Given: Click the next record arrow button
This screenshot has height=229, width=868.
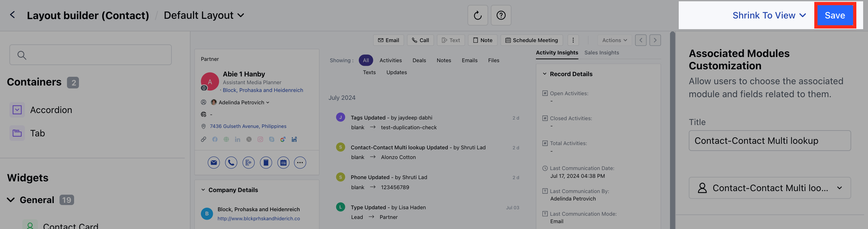Looking at the screenshot, I should pyautogui.click(x=655, y=40).
